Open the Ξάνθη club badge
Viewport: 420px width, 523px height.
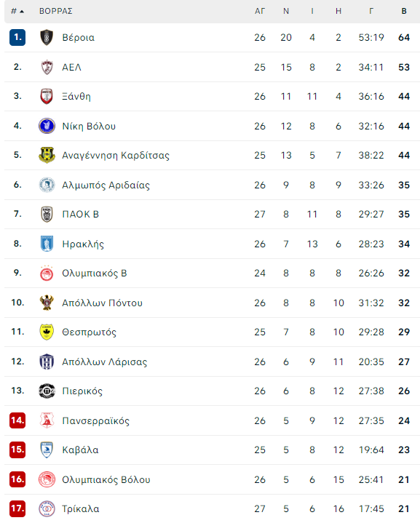(47, 97)
